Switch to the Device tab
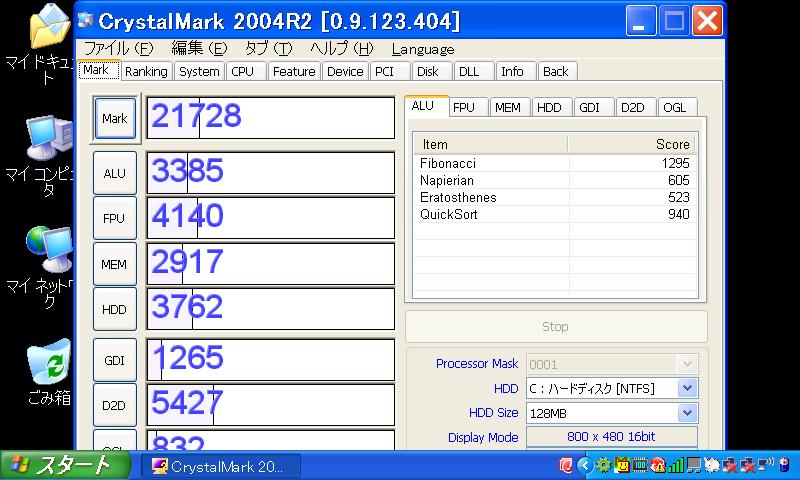This screenshot has height=480, width=800. [345, 71]
